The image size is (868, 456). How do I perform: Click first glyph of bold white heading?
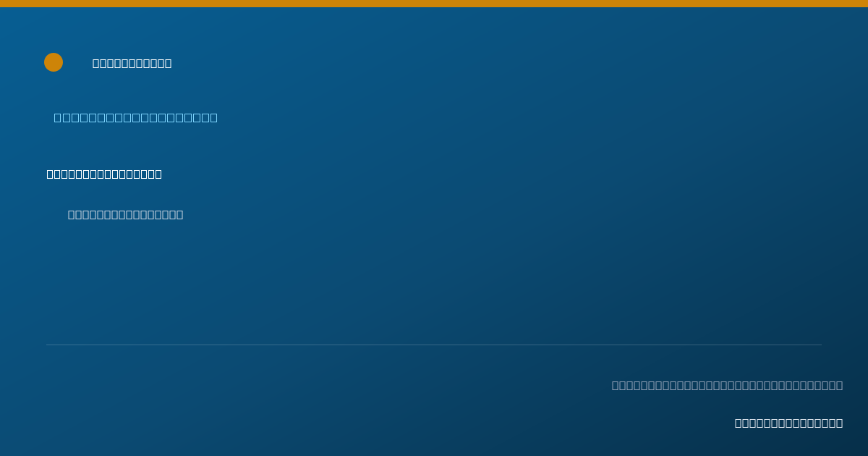tap(50, 174)
